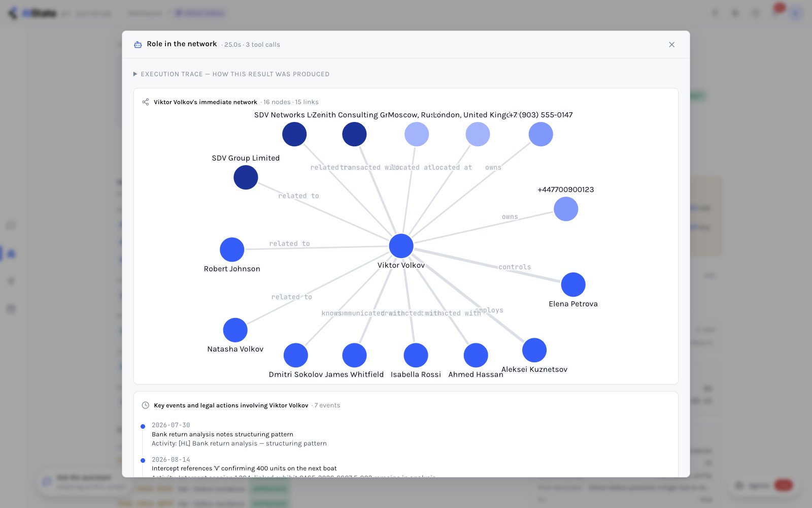Image resolution: width=812 pixels, height=508 pixels.
Task: Open the 'Intercept references V' event text
Action: 244,468
